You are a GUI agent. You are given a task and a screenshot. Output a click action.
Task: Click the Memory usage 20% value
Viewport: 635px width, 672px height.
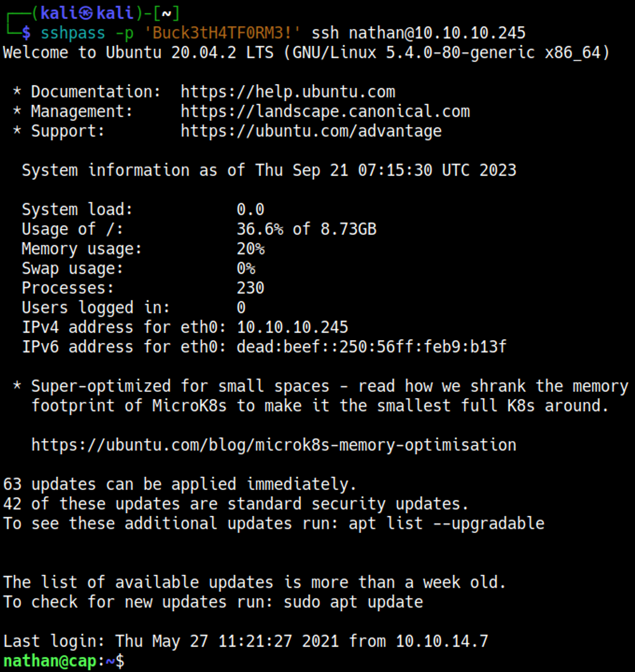250,249
